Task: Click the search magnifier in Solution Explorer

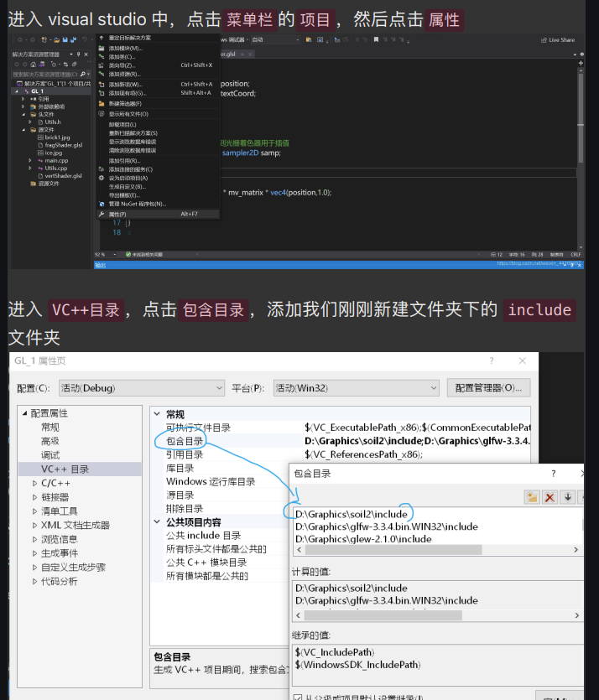Action: coord(83,74)
